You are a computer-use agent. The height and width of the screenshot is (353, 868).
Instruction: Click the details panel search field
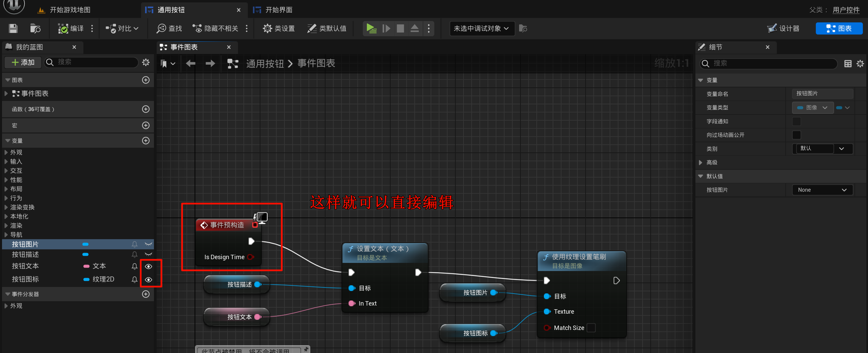[770, 63]
